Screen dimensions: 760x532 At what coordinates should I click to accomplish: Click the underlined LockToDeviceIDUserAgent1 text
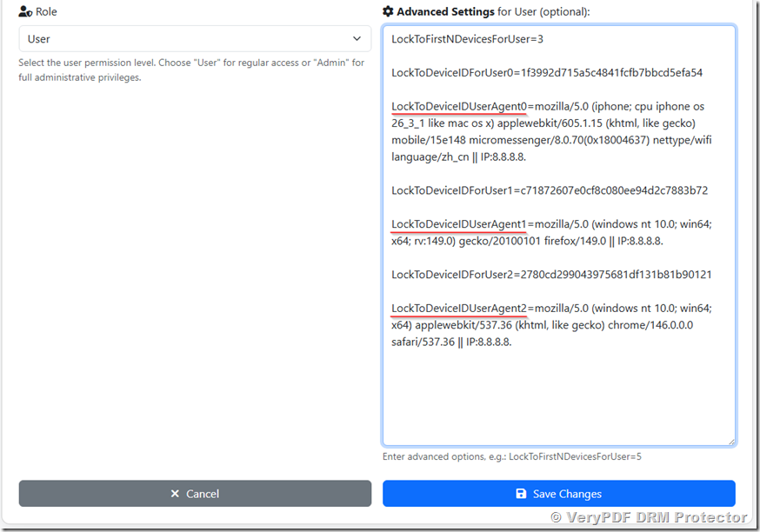point(457,223)
